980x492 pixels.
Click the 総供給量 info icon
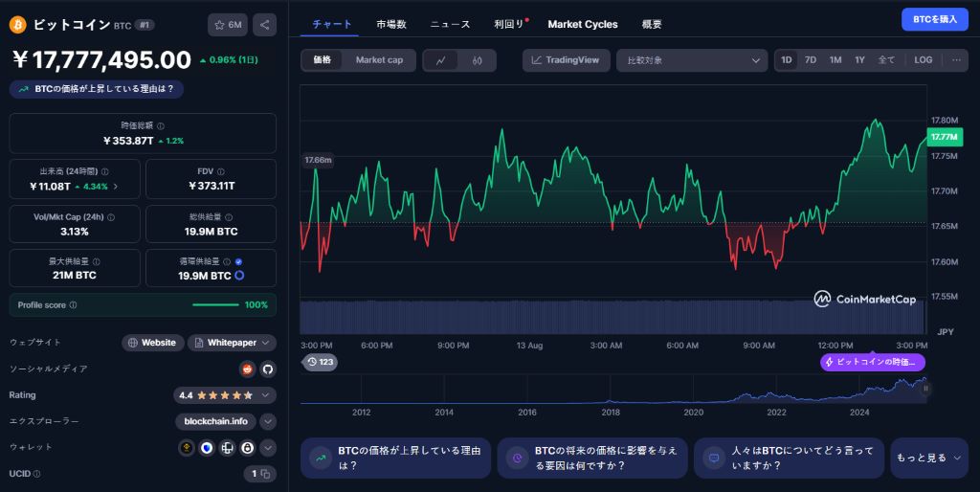(229, 217)
